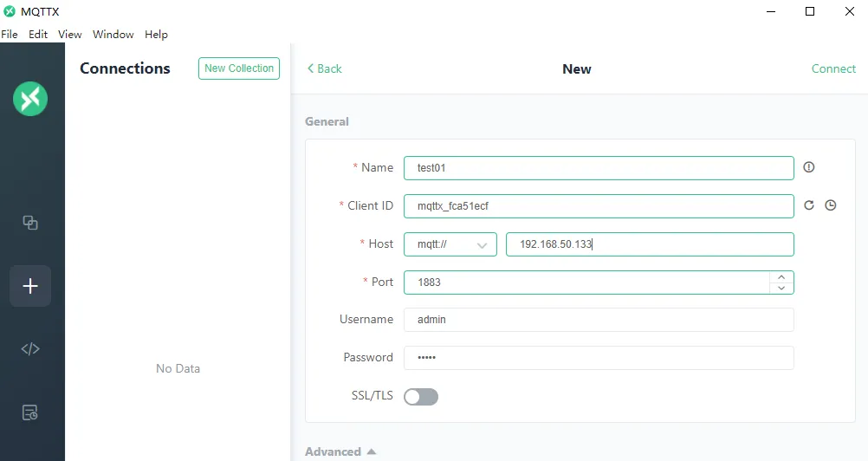Screen dimensions: 868x461
Task: Click the General section heading
Action: (327, 122)
